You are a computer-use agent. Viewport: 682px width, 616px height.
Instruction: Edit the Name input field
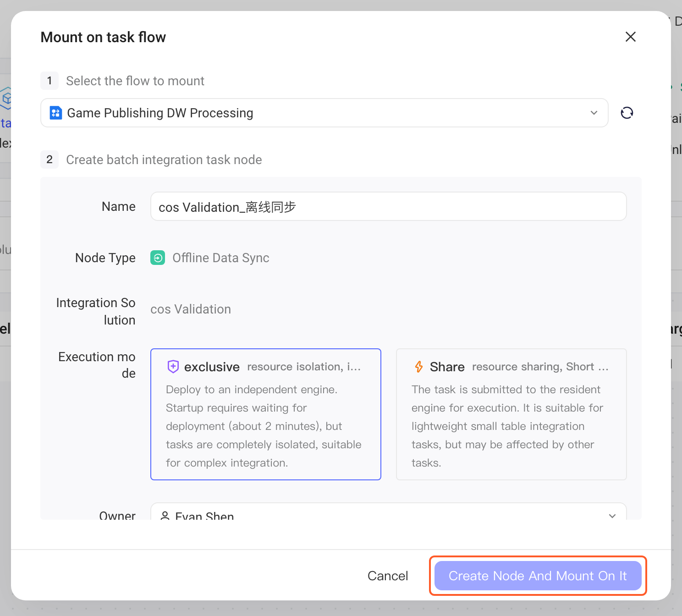point(389,206)
